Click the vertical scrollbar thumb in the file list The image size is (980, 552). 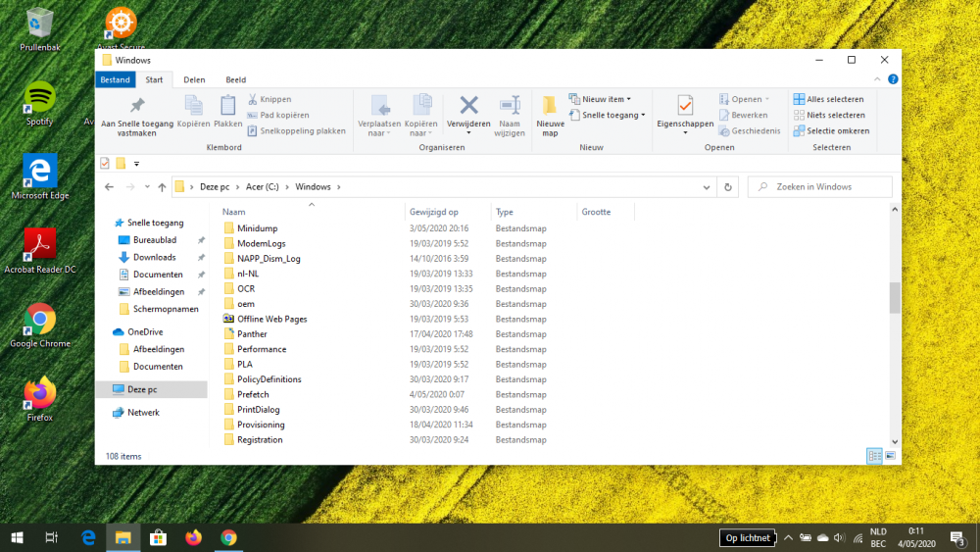[894, 297]
